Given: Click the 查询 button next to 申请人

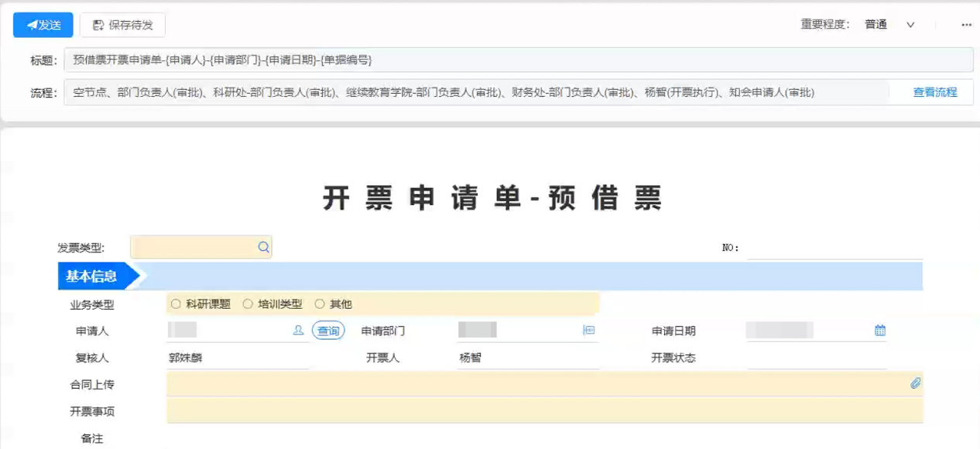Looking at the screenshot, I should [x=328, y=331].
